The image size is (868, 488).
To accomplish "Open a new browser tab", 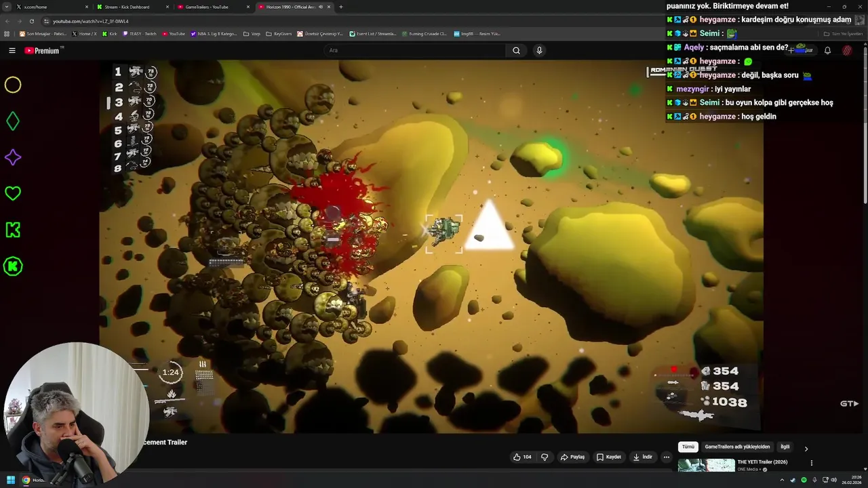I will (340, 7).
